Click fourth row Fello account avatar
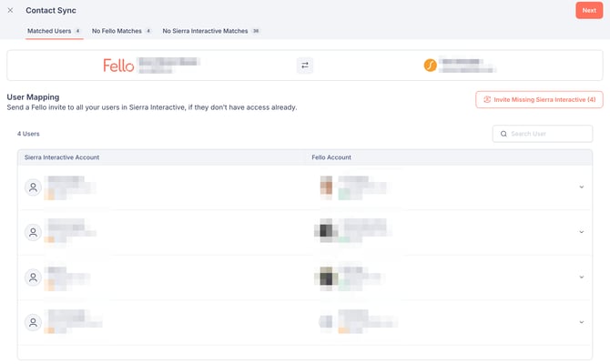The width and height of the screenshot is (610, 364). (x=326, y=322)
